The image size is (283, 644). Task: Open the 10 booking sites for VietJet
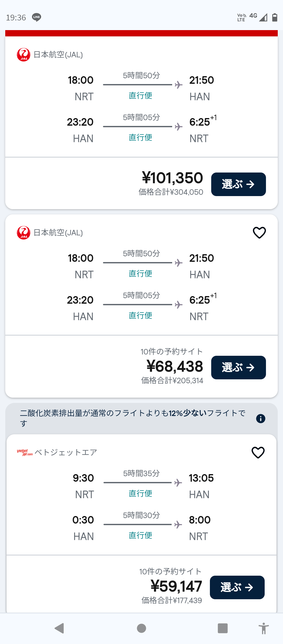coord(170,571)
